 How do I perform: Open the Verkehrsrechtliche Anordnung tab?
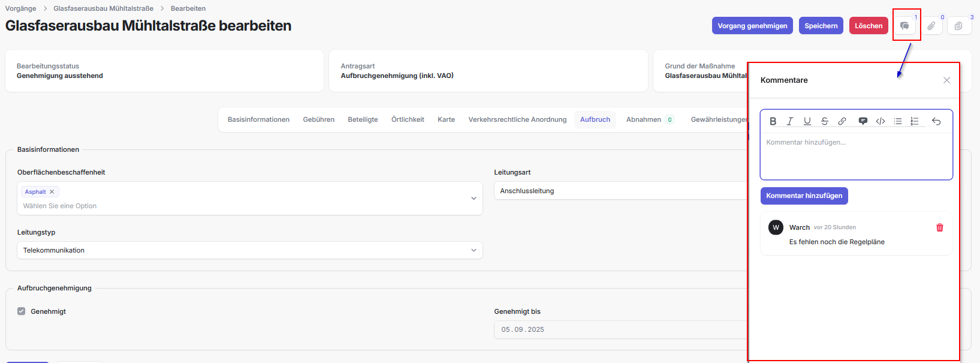517,119
